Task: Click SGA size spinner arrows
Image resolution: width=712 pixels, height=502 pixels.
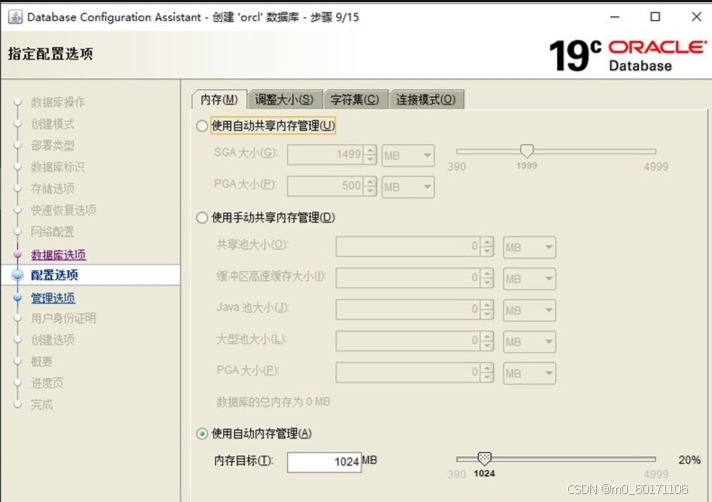Action: (x=370, y=154)
